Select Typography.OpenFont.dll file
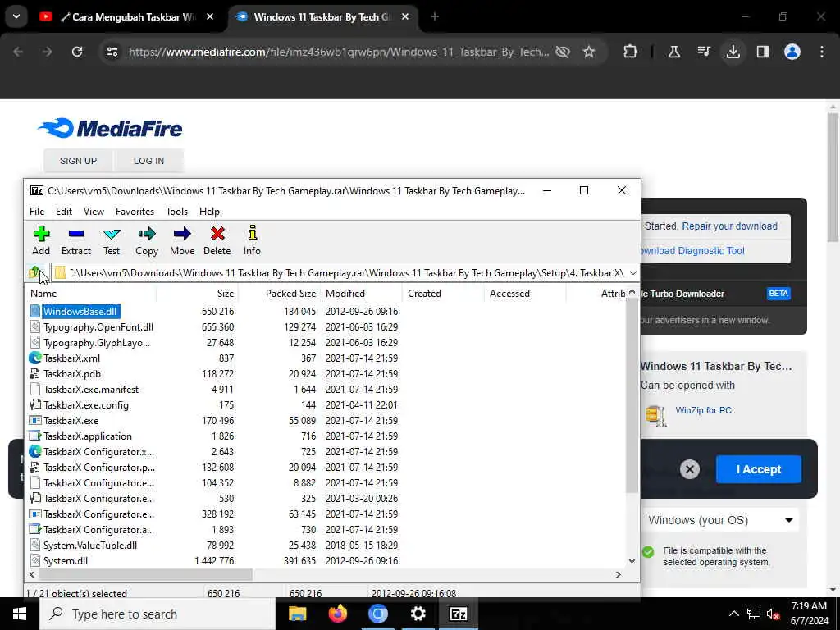 pyautogui.click(x=98, y=327)
